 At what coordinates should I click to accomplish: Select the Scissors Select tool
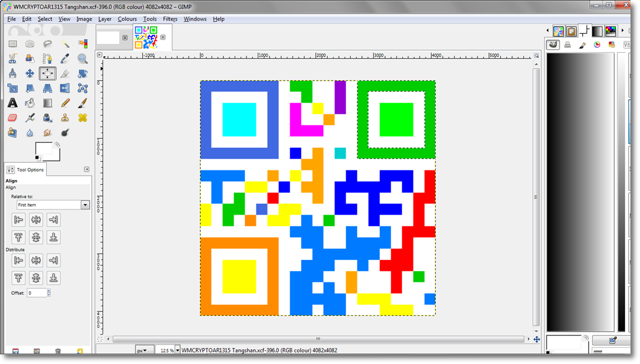[12, 59]
